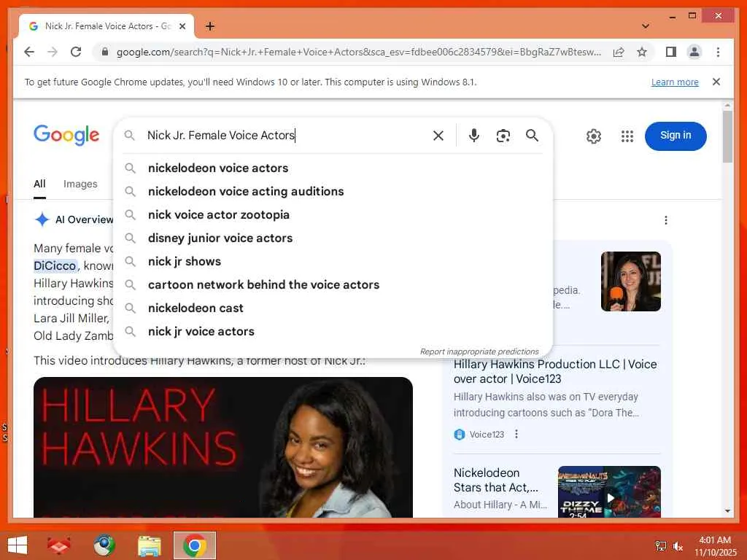Click the Learn more link
This screenshot has height=560, width=747.
(x=675, y=82)
